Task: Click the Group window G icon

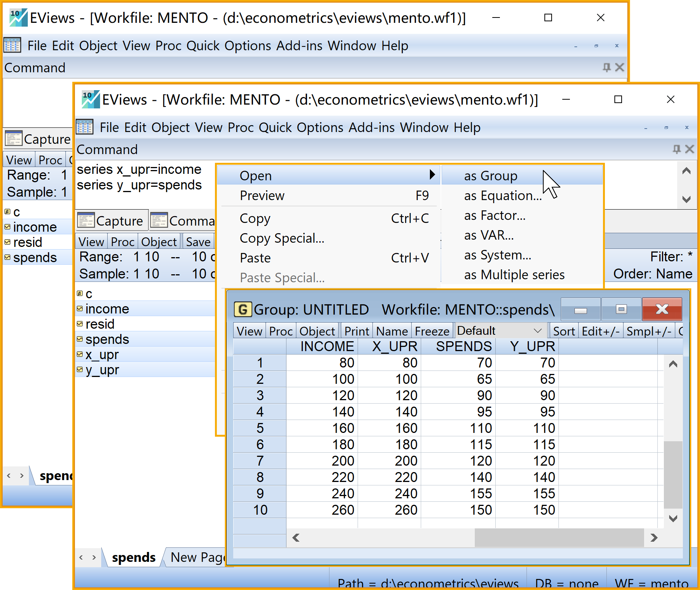Action: (x=243, y=310)
